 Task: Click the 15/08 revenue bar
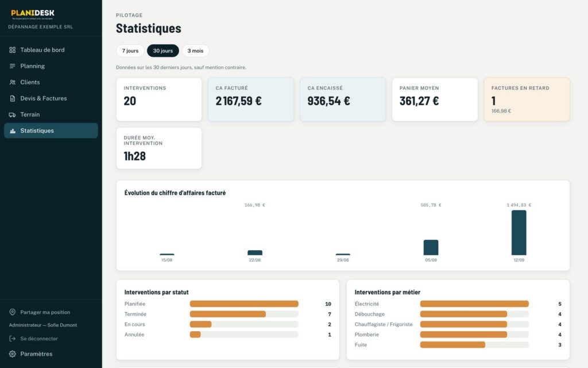pyautogui.click(x=167, y=255)
